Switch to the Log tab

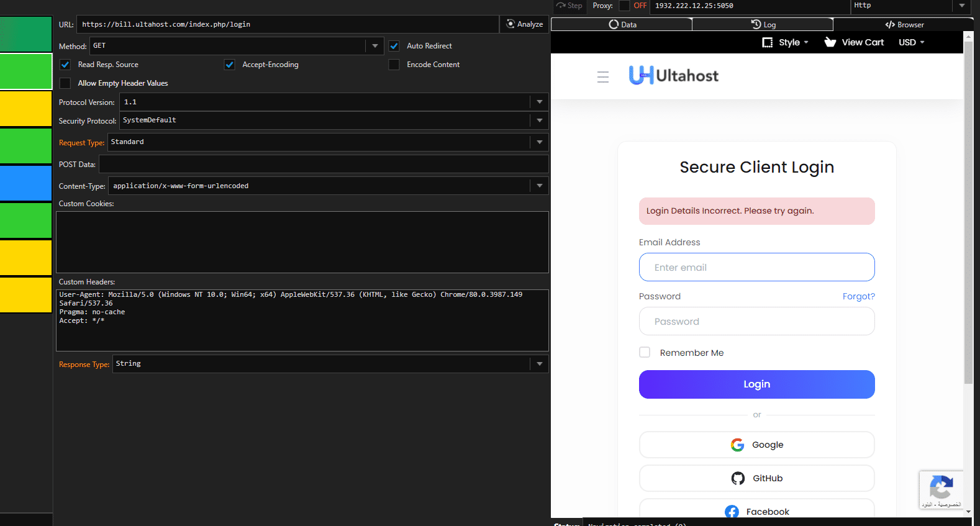pos(763,24)
